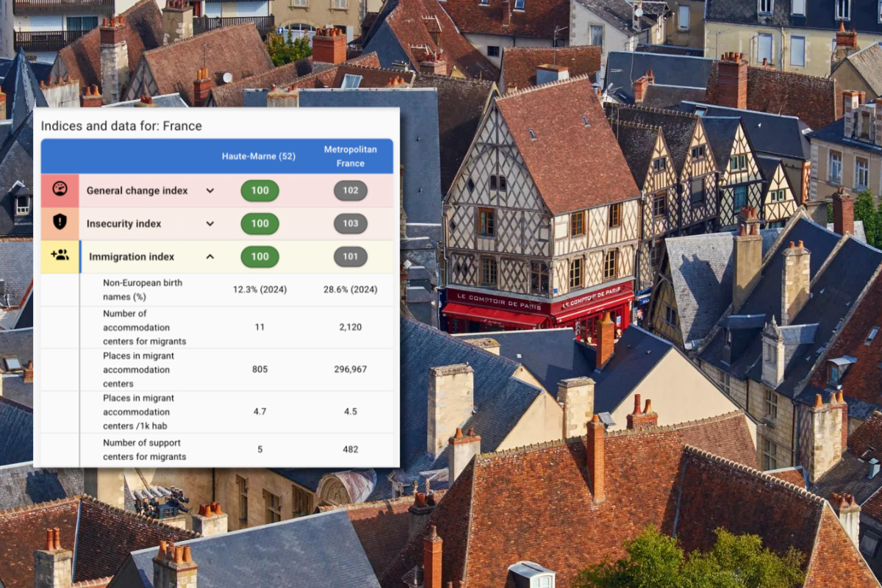This screenshot has height=588, width=882.
Task: Click the accommodation centers value 11
Action: click(259, 327)
